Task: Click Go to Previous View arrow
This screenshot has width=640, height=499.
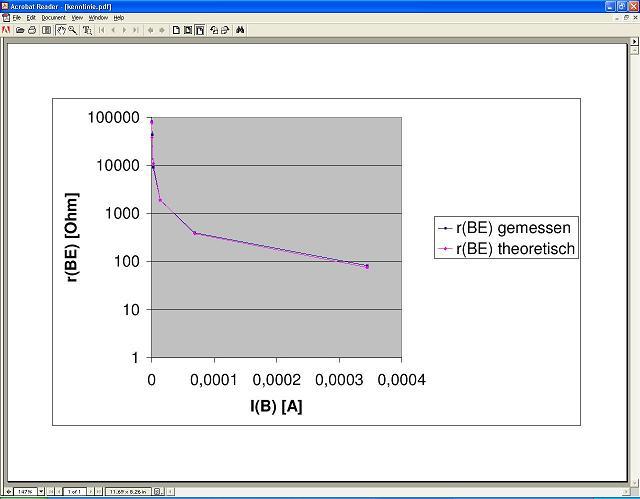Action: [x=151, y=30]
